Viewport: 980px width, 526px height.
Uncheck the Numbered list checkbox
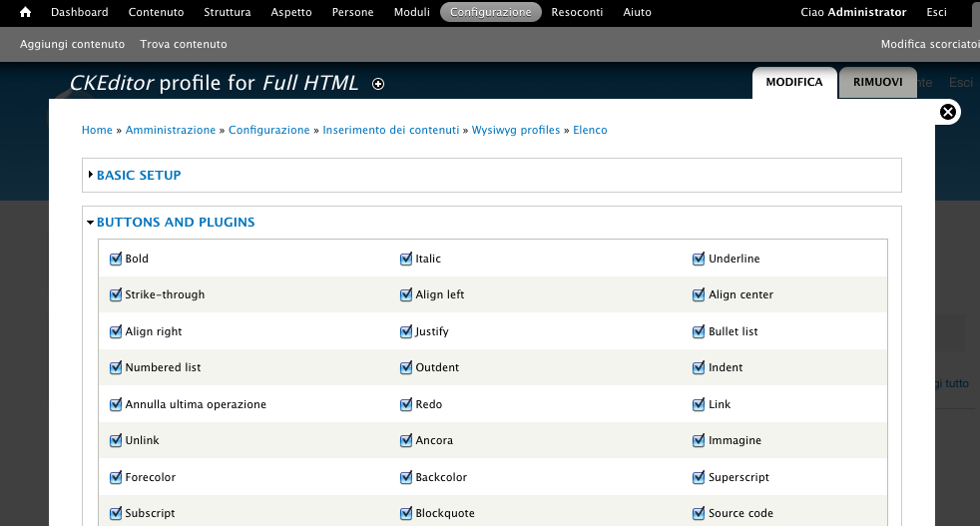pyautogui.click(x=116, y=367)
